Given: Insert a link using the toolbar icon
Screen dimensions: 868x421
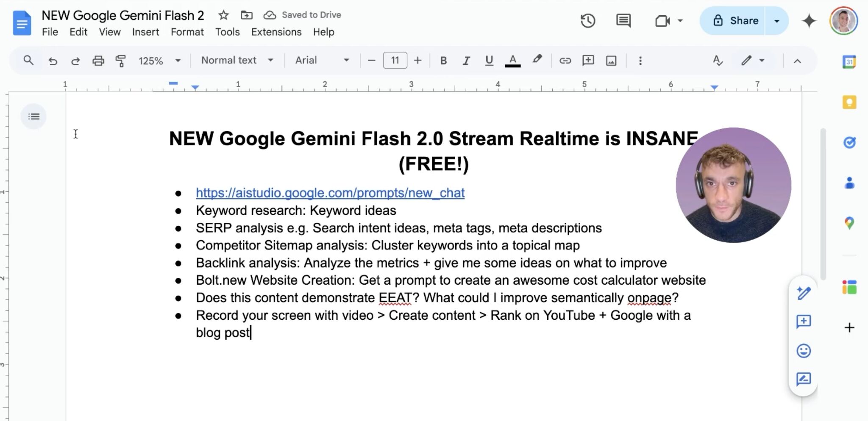Looking at the screenshot, I should coord(565,60).
